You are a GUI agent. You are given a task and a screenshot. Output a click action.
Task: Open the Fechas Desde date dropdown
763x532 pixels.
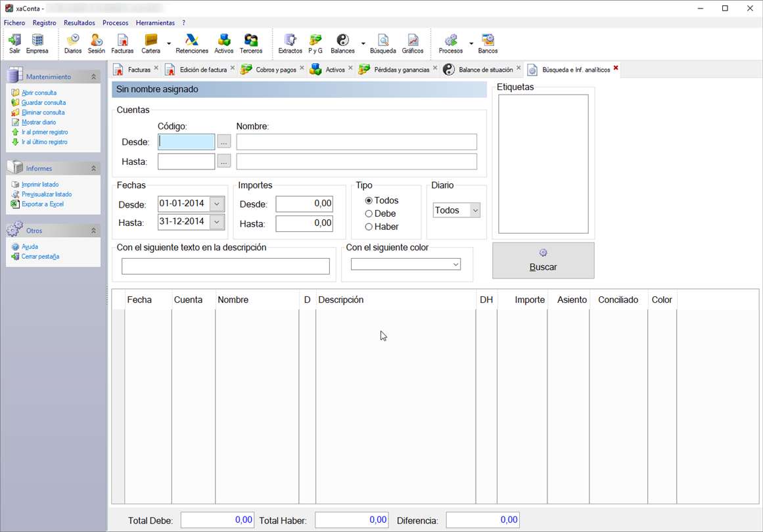click(x=217, y=204)
